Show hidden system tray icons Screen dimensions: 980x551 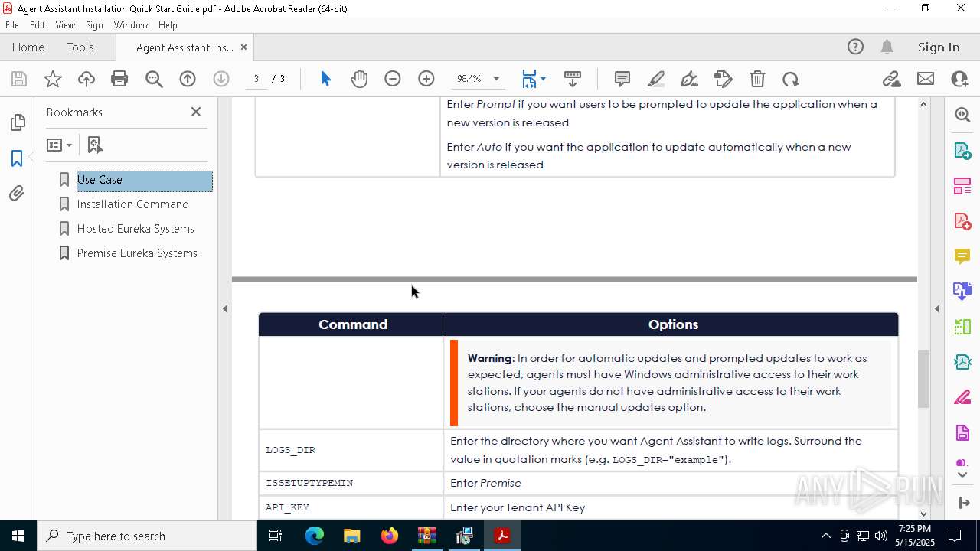tap(825, 536)
